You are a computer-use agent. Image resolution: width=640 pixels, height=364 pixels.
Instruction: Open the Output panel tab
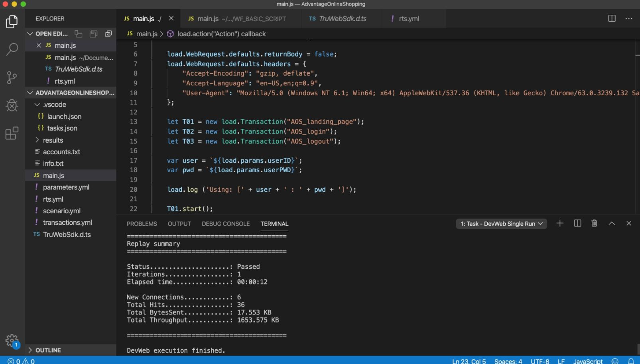(179, 224)
